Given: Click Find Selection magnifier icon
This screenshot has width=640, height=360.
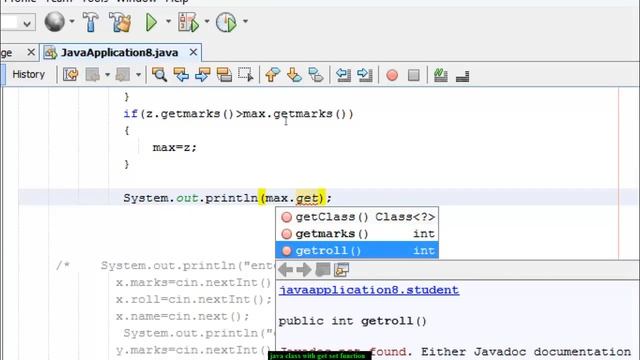Looking at the screenshot, I should (x=159, y=75).
